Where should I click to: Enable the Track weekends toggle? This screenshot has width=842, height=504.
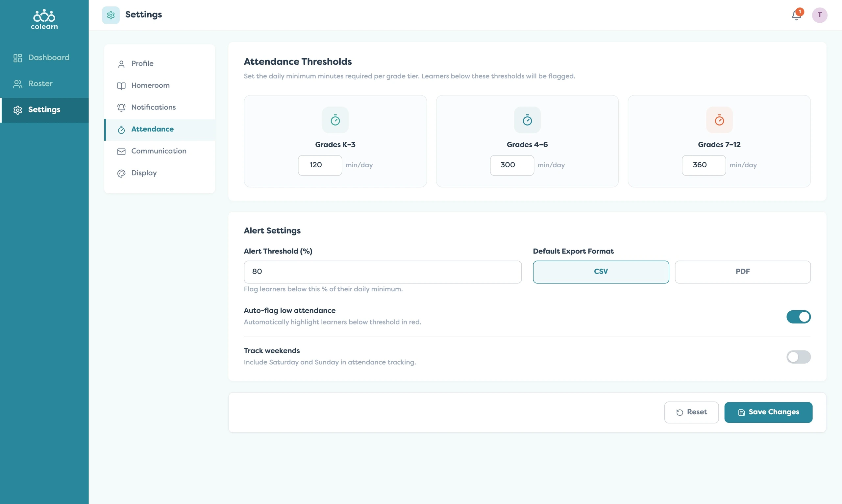[x=798, y=357]
